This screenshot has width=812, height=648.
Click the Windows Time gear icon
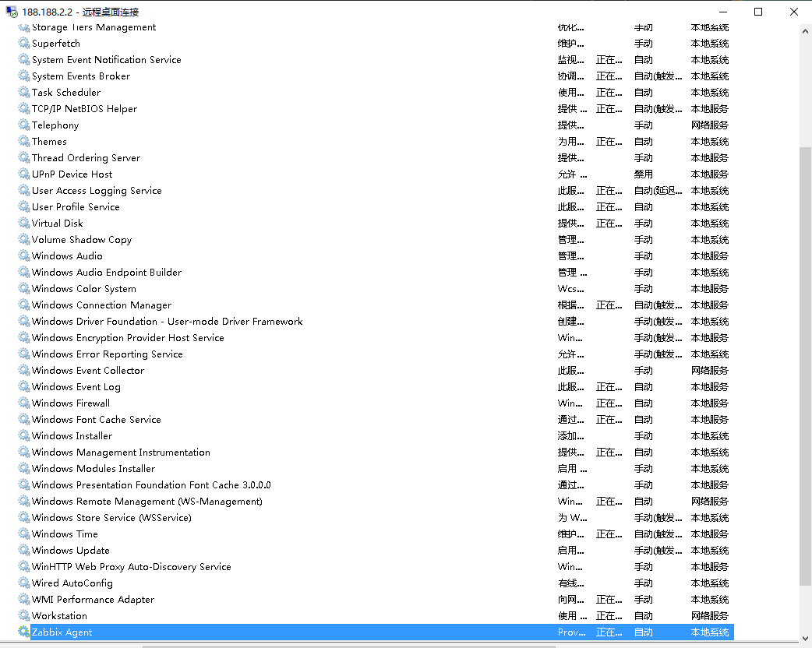coord(24,534)
